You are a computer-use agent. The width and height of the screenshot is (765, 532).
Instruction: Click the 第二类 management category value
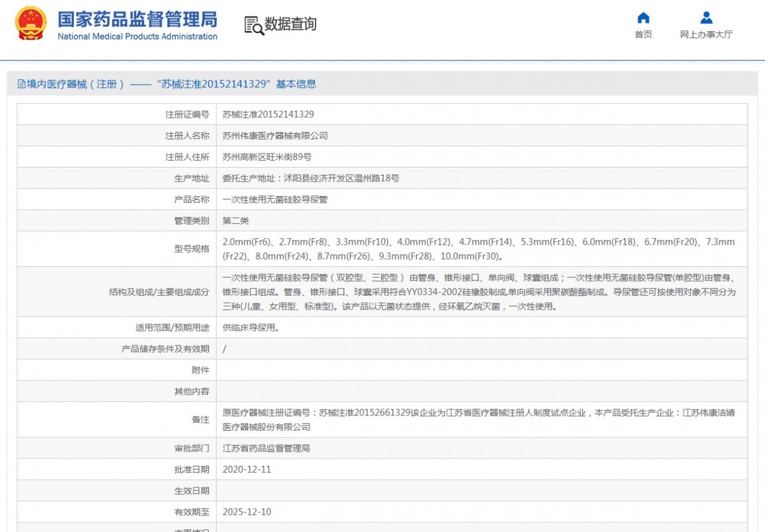click(235, 220)
